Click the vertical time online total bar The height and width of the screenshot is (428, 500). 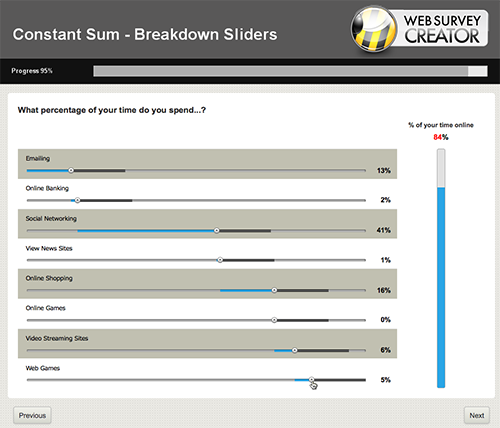(x=441, y=268)
